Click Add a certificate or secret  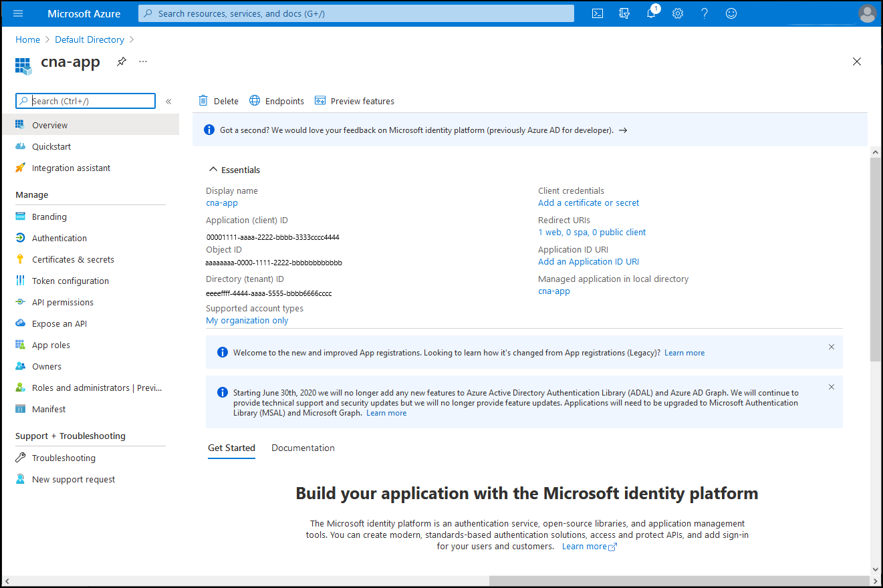(588, 202)
